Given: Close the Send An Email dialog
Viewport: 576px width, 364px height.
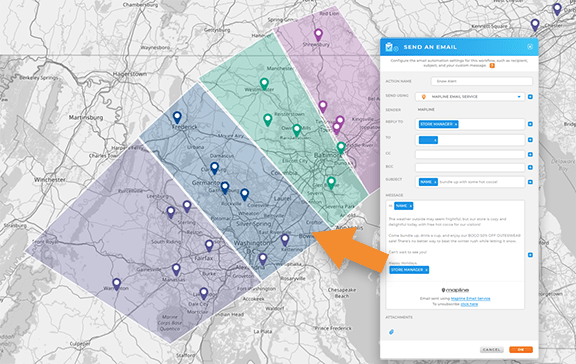Looking at the screenshot, I should (530, 47).
